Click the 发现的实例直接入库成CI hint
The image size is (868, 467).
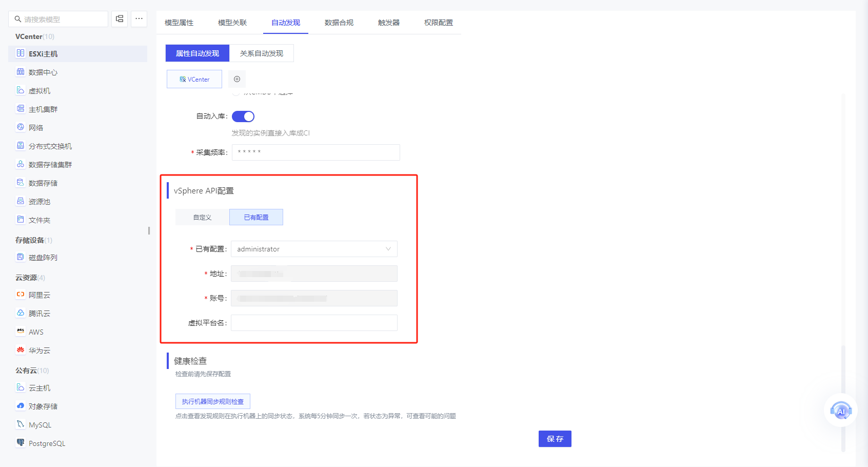270,133
